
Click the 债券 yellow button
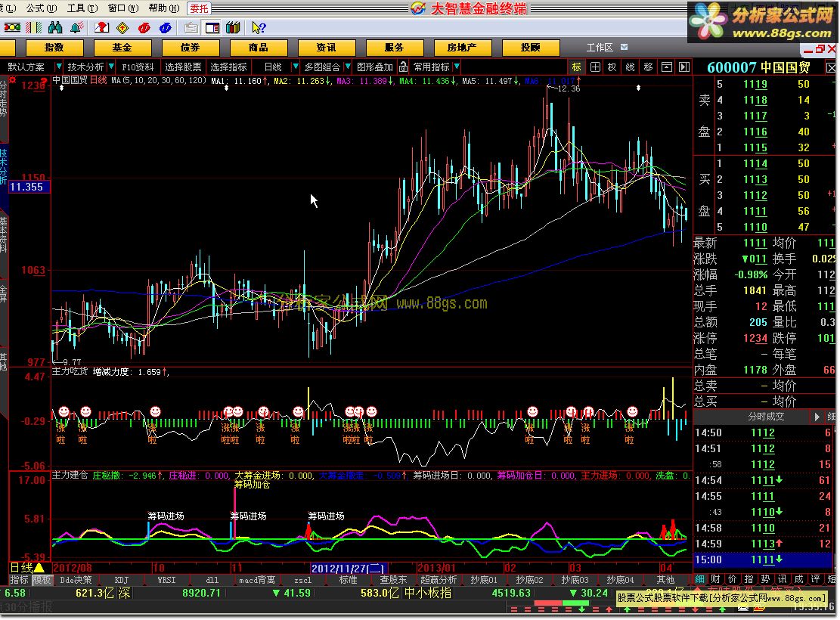[x=191, y=48]
